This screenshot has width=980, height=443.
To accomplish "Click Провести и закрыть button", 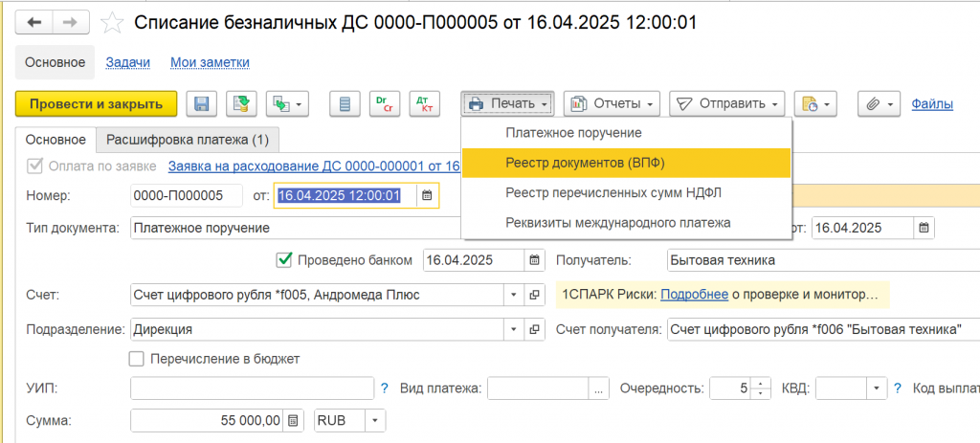I will click(x=97, y=103).
